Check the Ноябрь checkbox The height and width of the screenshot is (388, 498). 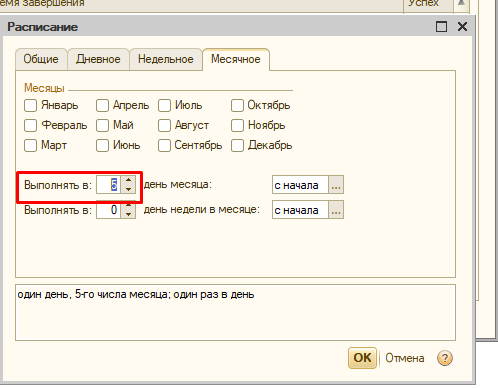tap(237, 126)
